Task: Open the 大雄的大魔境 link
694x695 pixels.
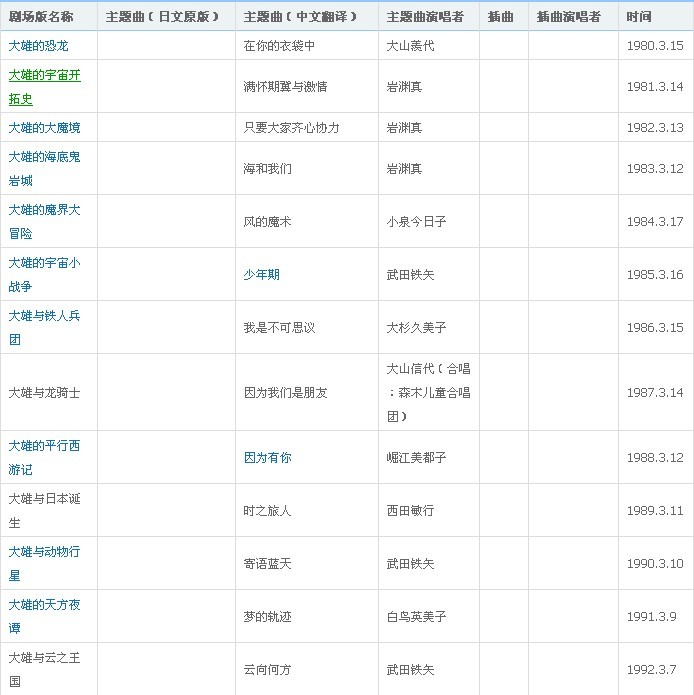Action: [44, 128]
